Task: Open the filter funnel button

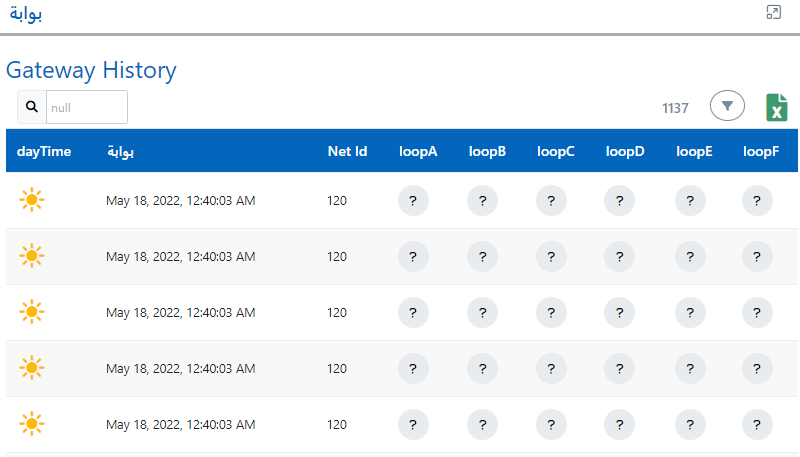Action: (727, 106)
